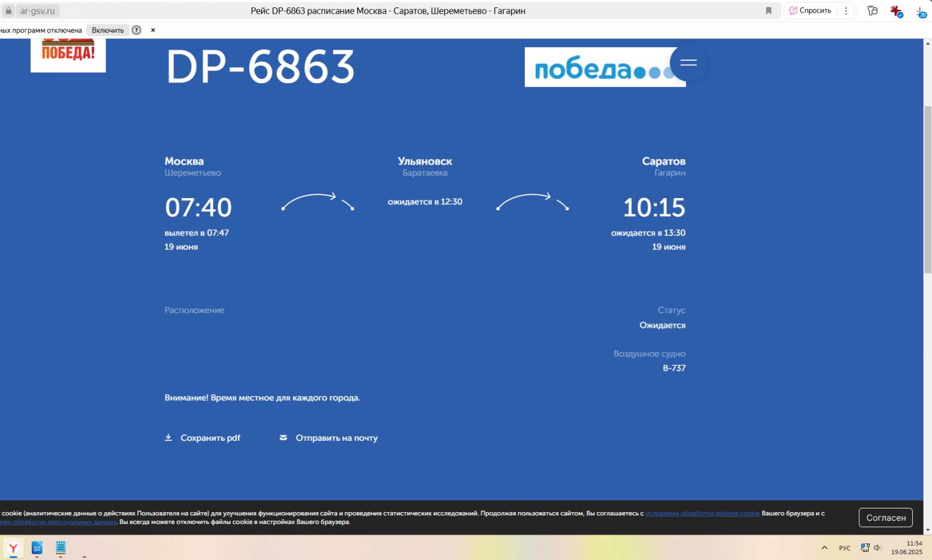Click the '19 июня' date under Москва

(x=181, y=246)
